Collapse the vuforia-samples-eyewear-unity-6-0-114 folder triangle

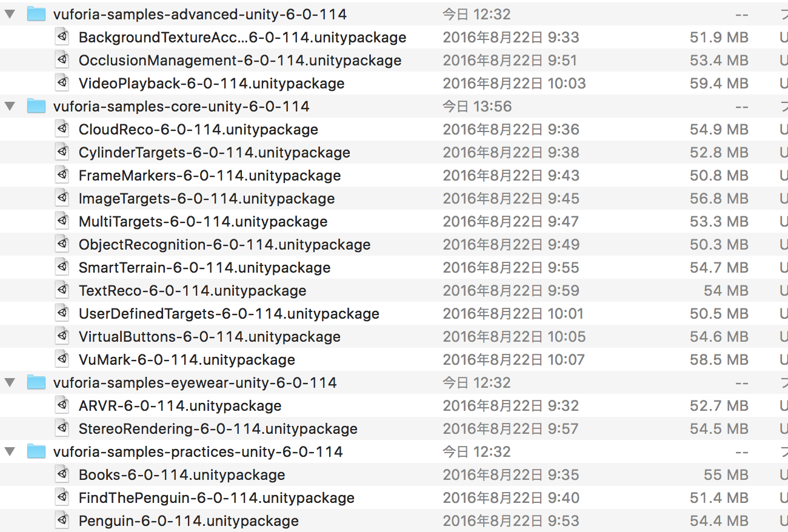10,383
